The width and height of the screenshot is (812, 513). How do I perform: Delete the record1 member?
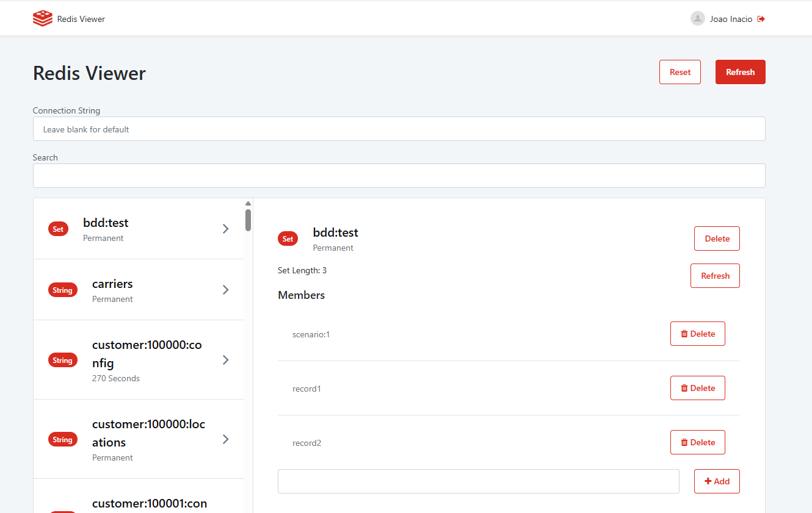(698, 388)
